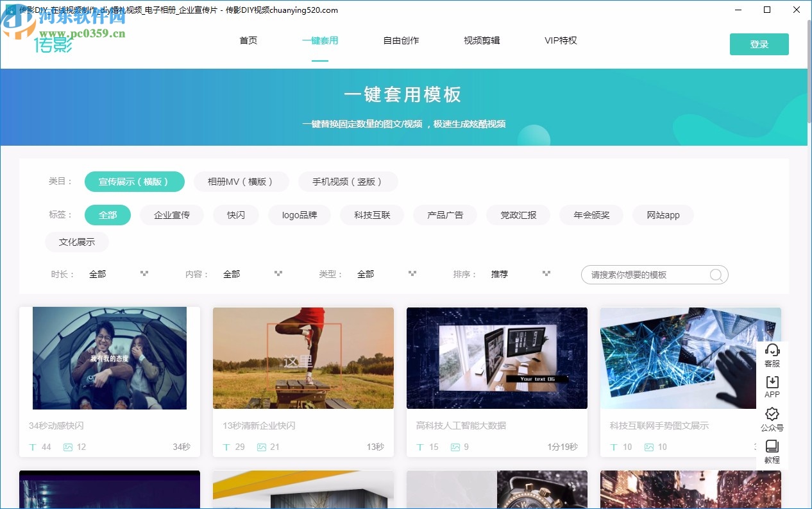Open the 公众号 badge icon
This screenshot has width=812, height=509.
(x=772, y=414)
